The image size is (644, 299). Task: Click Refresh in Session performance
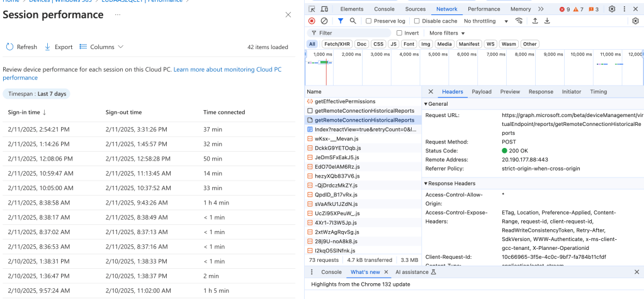21,47
